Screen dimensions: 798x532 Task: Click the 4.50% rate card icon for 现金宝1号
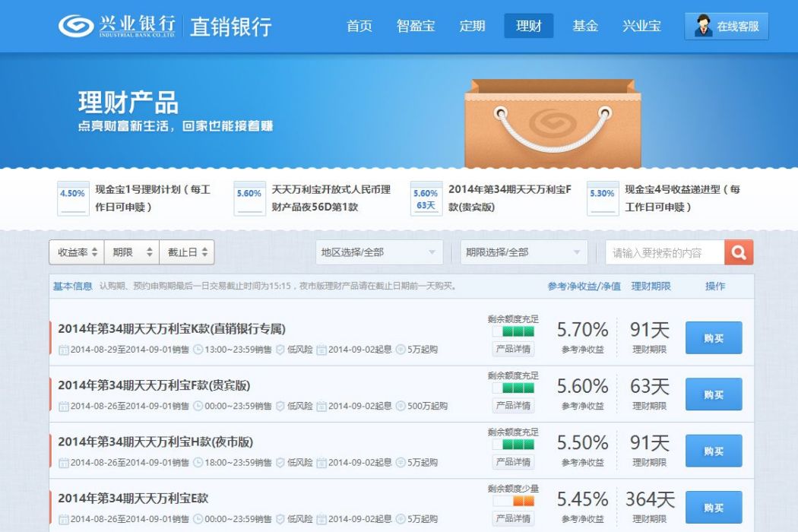pyautogui.click(x=73, y=198)
